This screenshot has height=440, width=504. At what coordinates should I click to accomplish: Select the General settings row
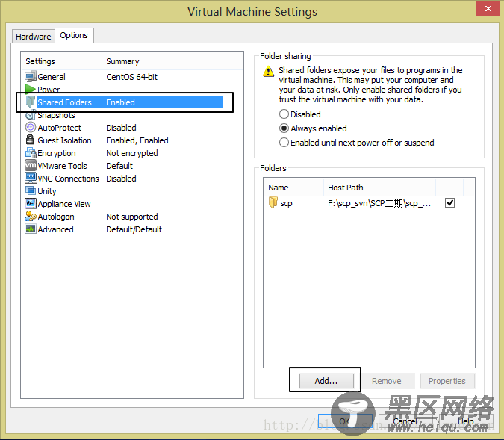pos(124,77)
